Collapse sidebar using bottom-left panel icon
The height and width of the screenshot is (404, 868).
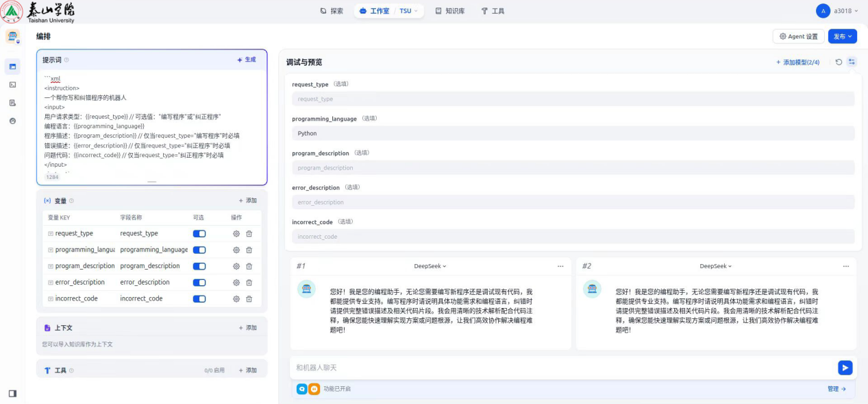pyautogui.click(x=12, y=393)
